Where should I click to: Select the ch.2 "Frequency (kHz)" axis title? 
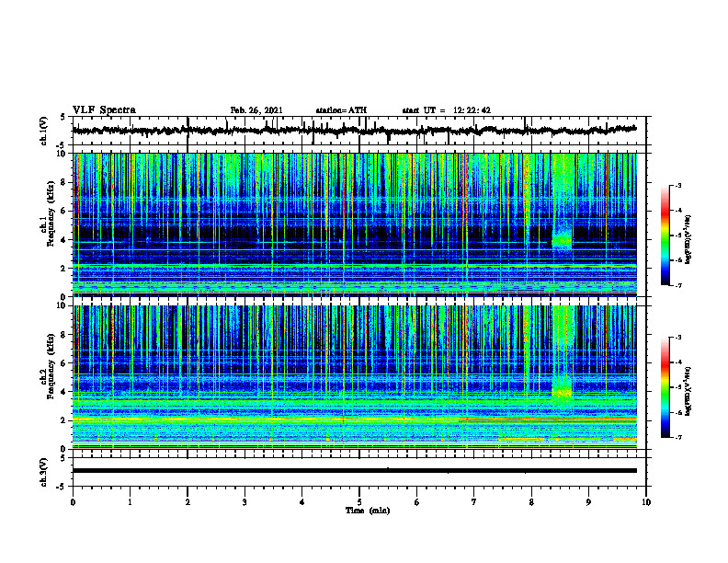click(x=51, y=366)
